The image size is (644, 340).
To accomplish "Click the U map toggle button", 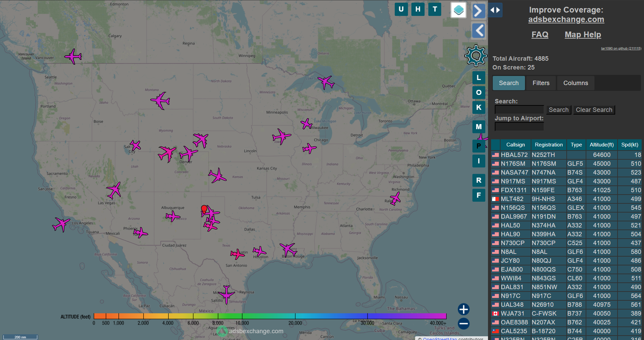I will coord(401,9).
